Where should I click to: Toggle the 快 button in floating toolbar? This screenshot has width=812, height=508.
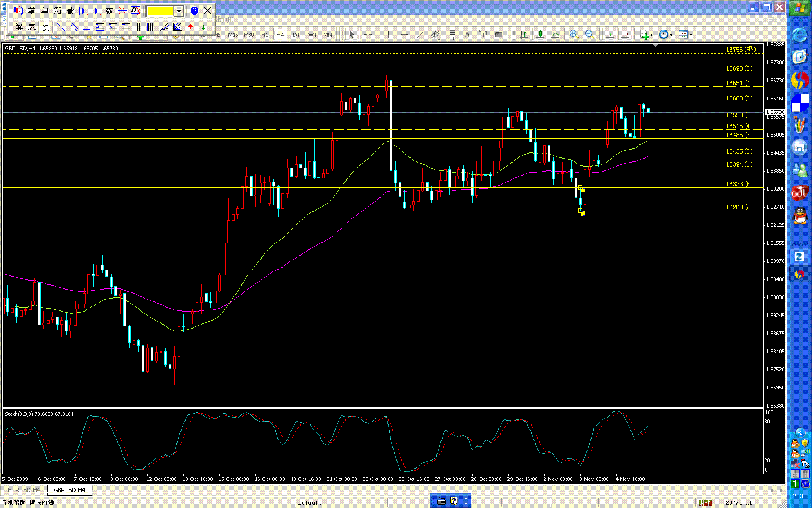[45, 27]
